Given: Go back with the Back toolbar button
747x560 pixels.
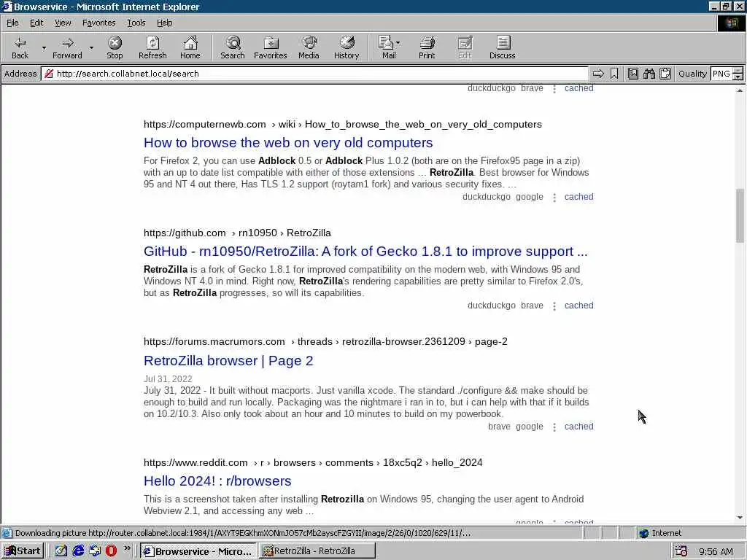Looking at the screenshot, I should (20, 47).
